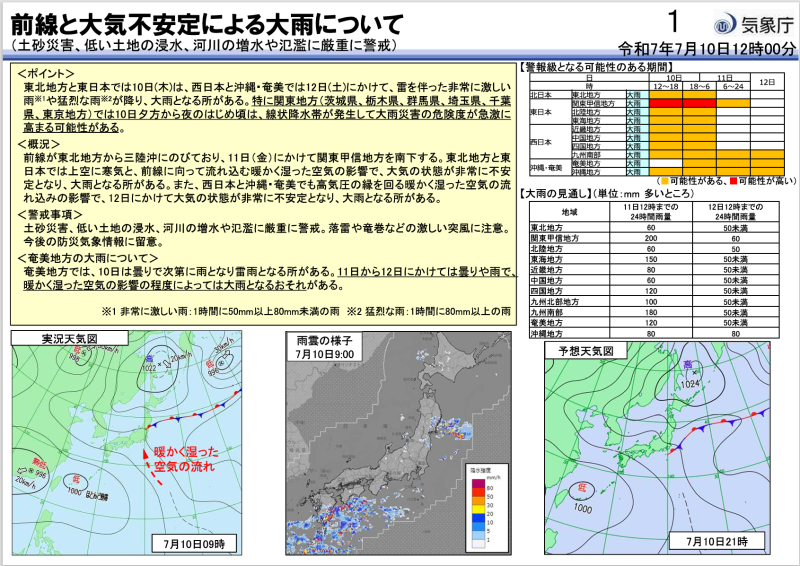Click the orange 九州南部 12日 warning cell

(767, 155)
